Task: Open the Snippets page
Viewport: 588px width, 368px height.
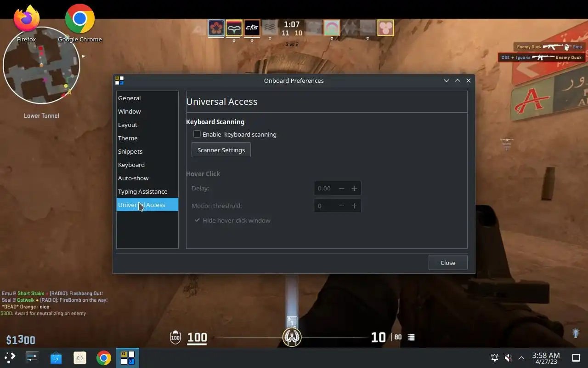Action: pyautogui.click(x=147, y=151)
